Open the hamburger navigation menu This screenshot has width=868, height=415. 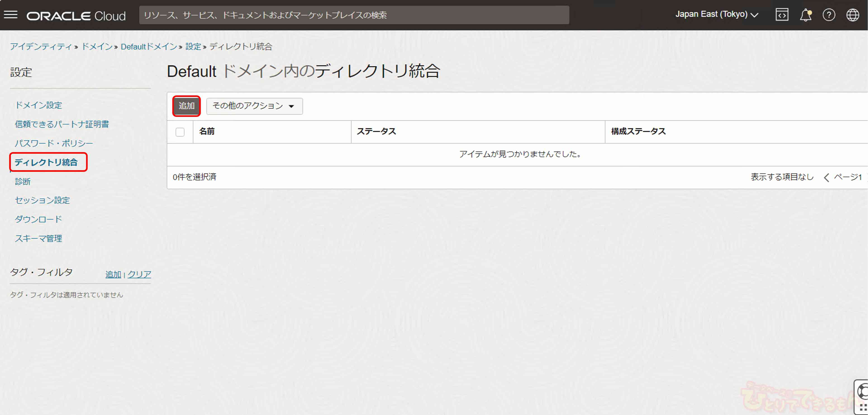point(11,15)
